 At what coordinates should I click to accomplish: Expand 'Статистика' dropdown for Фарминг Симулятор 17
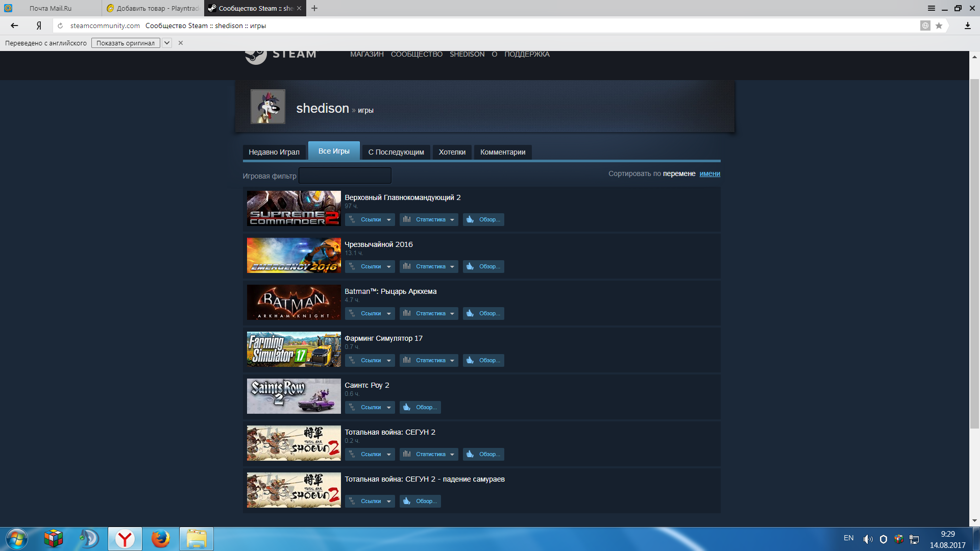click(x=429, y=360)
